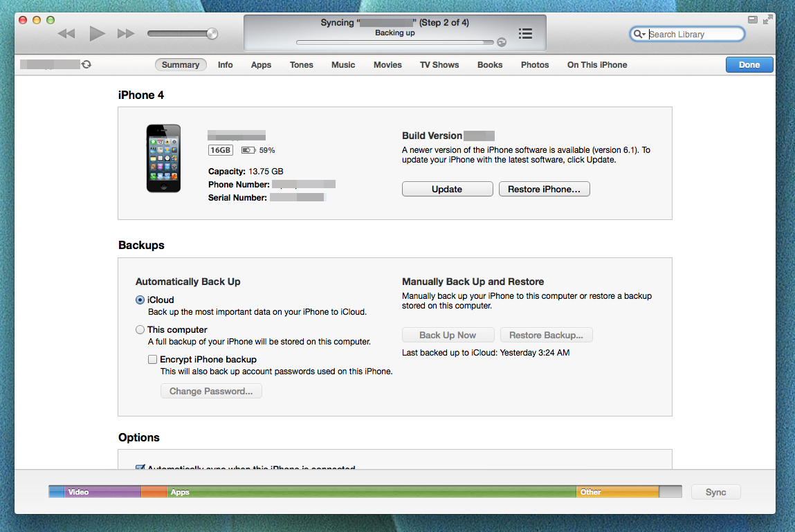Click the Play button

click(97, 33)
